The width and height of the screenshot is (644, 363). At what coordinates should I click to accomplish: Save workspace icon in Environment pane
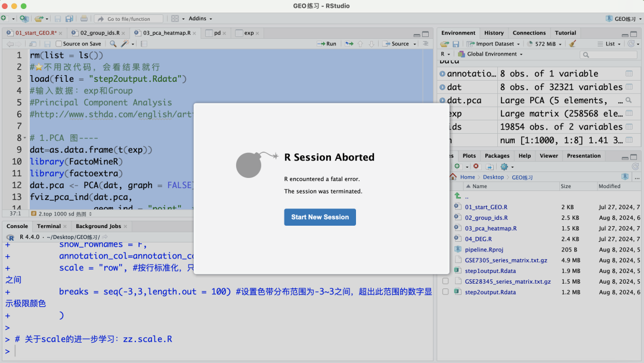(x=456, y=44)
